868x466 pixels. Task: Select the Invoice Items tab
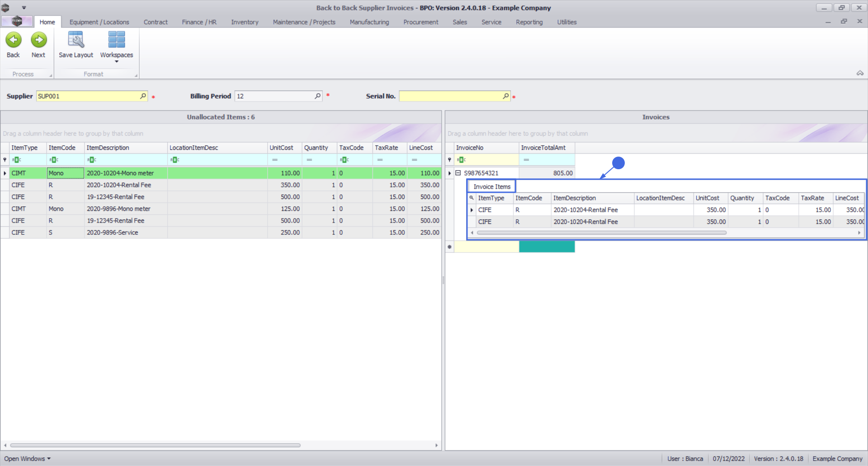pyautogui.click(x=491, y=186)
